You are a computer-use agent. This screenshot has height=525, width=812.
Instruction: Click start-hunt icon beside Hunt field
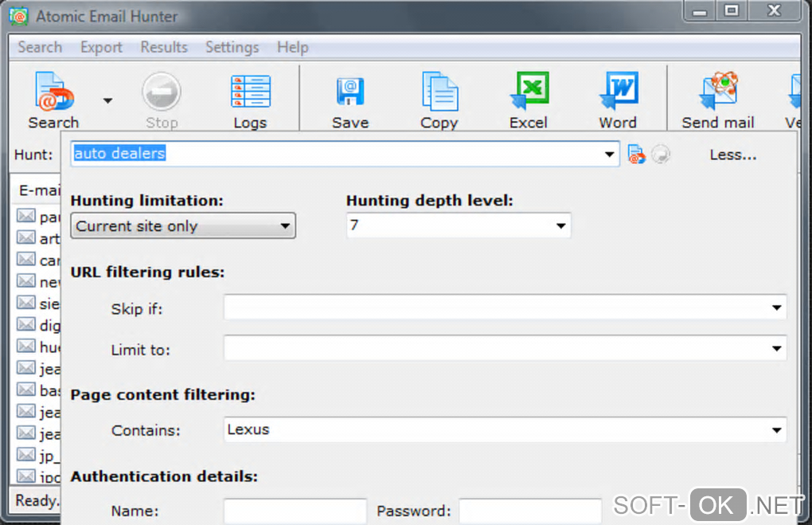[x=636, y=155]
